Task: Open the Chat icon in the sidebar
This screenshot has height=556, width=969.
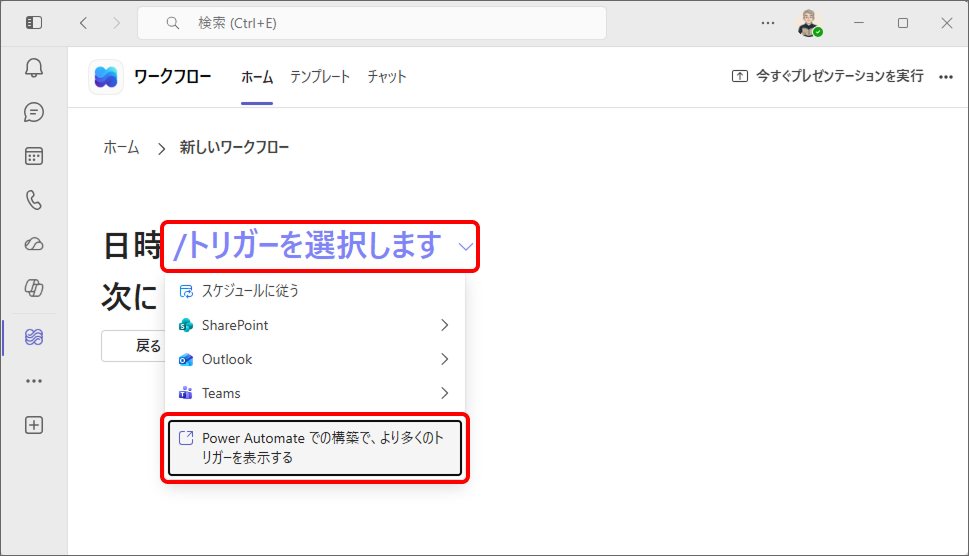Action: [x=34, y=112]
